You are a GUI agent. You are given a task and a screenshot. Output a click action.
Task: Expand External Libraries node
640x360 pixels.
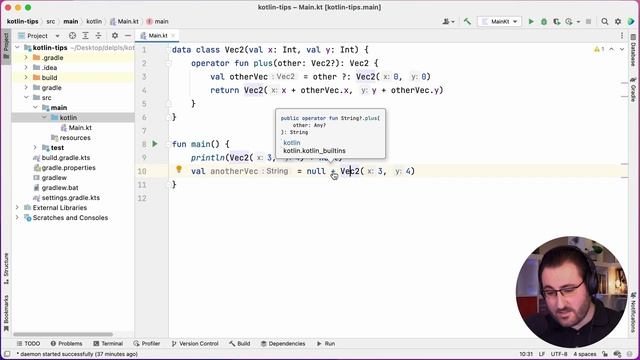tap(18, 208)
